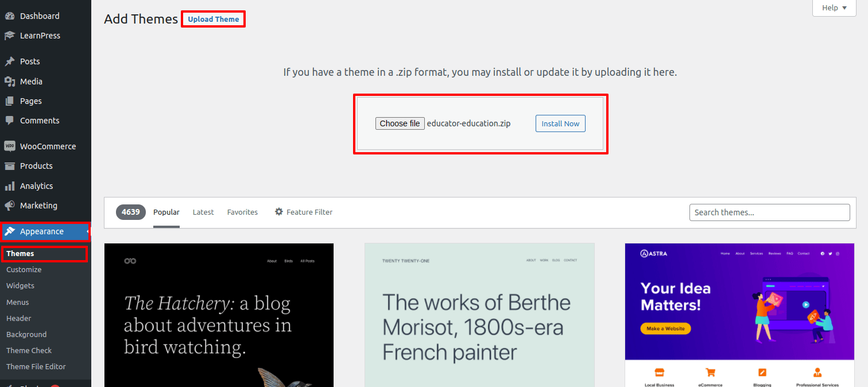Open Theme File Editor submenu link

36,366
